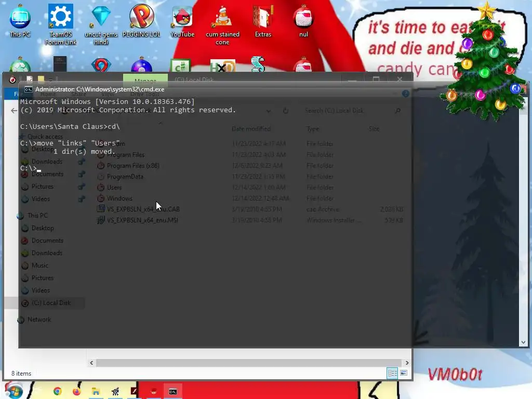Select Music under This PC

point(39,265)
